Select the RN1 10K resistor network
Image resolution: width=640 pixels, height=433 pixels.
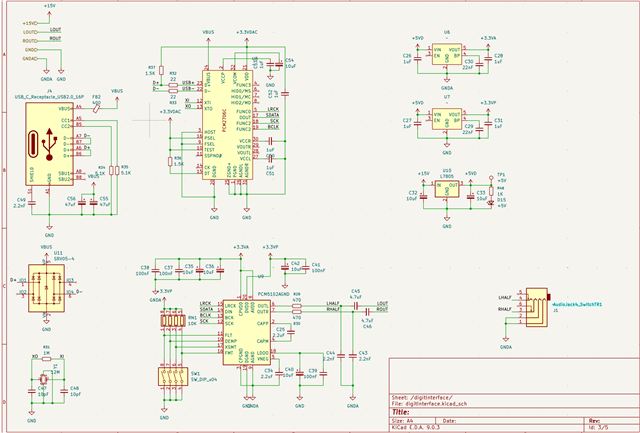point(173,320)
